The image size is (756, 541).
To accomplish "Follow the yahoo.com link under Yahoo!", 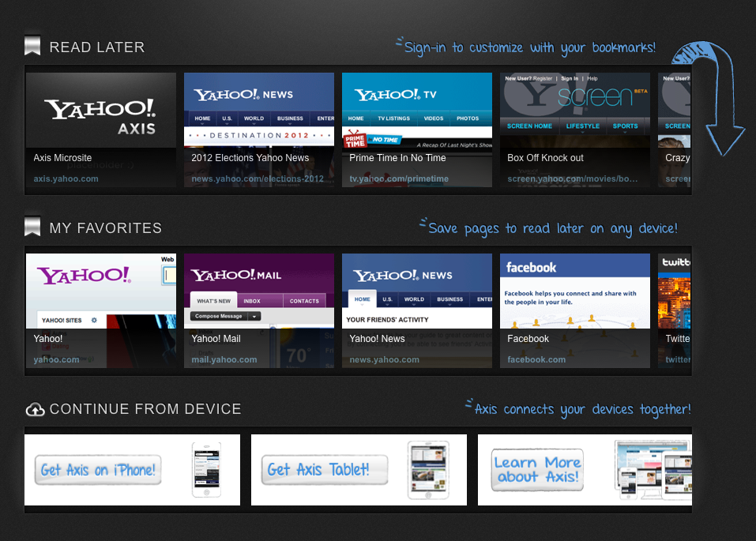I will point(56,359).
